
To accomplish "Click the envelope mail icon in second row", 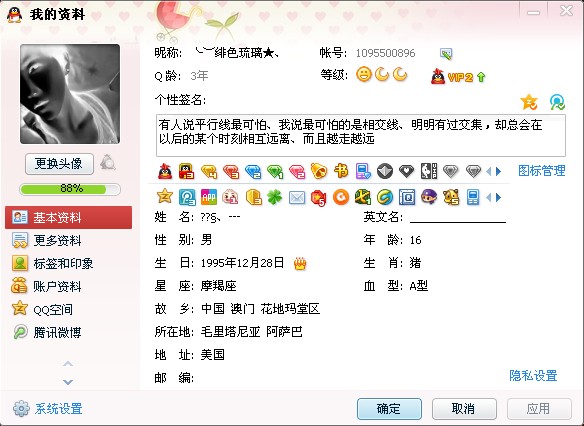I will tap(297, 198).
